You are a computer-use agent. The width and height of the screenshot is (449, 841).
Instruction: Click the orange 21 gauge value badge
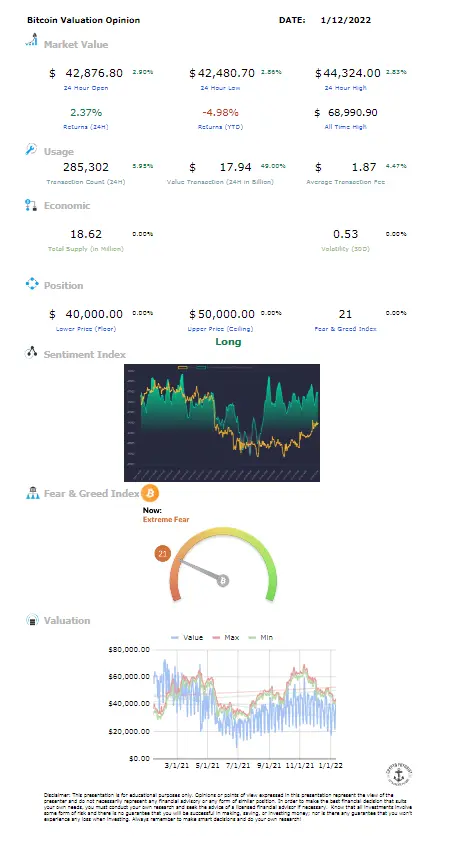coord(163,554)
